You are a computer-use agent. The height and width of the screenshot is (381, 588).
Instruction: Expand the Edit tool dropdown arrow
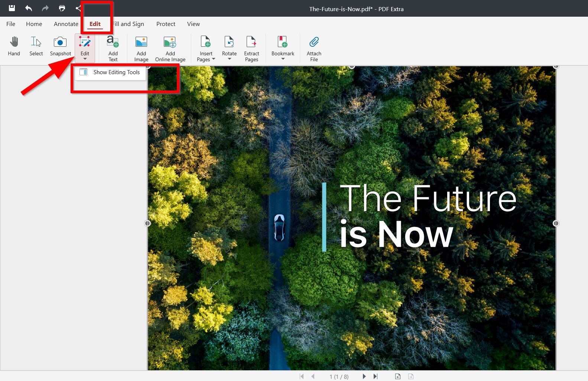pyautogui.click(x=85, y=59)
